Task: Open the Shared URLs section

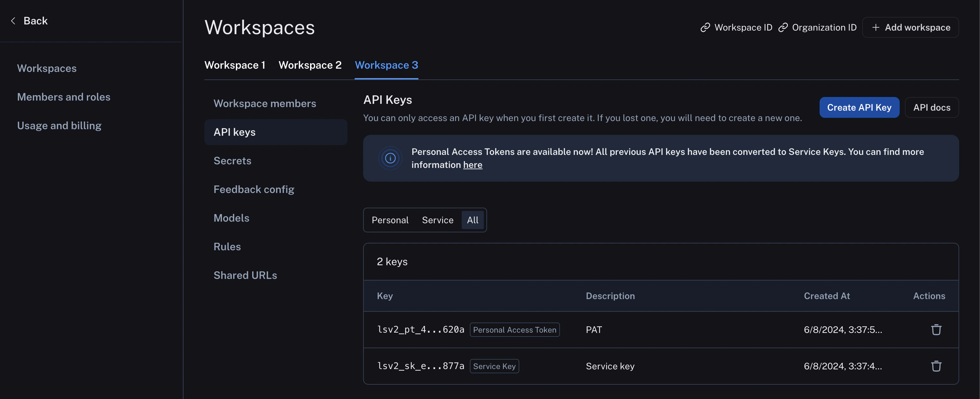Action: pyautogui.click(x=245, y=275)
